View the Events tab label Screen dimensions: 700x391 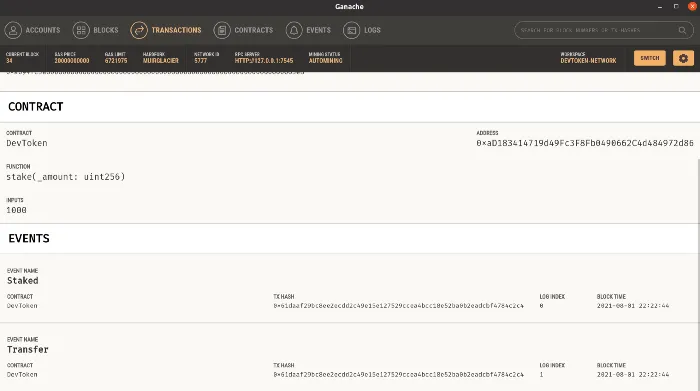tap(318, 30)
